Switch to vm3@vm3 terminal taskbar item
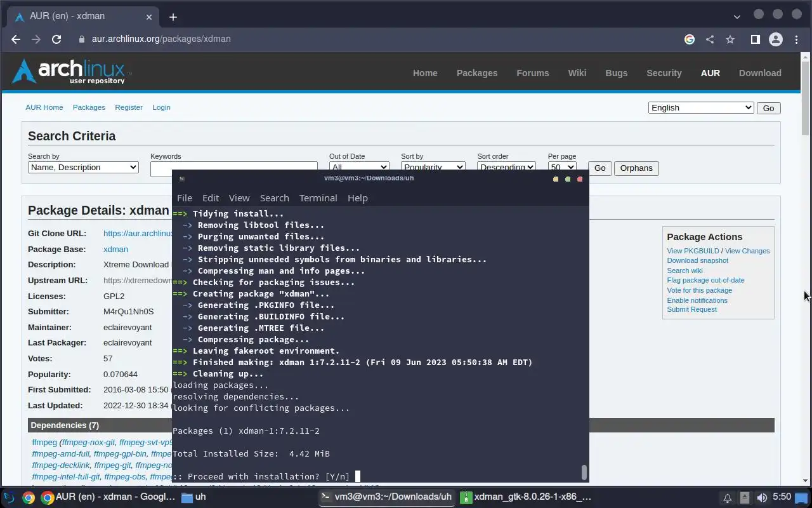The image size is (812, 508). click(387, 497)
